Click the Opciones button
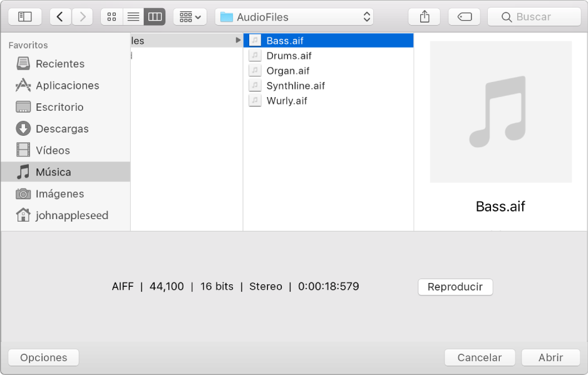Viewport: 588px width, 375px height. (x=43, y=357)
